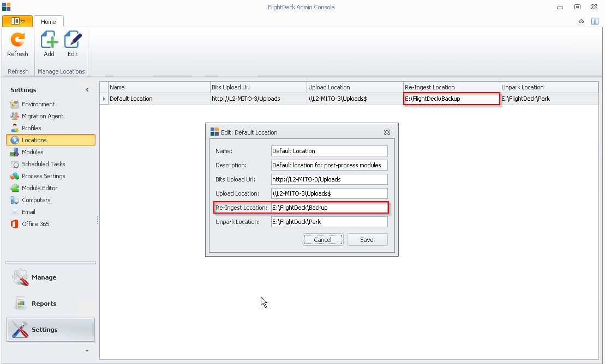Image resolution: width=605 pixels, height=364 pixels.
Task: Click the Scheduled Tasks clock icon
Action: point(15,164)
